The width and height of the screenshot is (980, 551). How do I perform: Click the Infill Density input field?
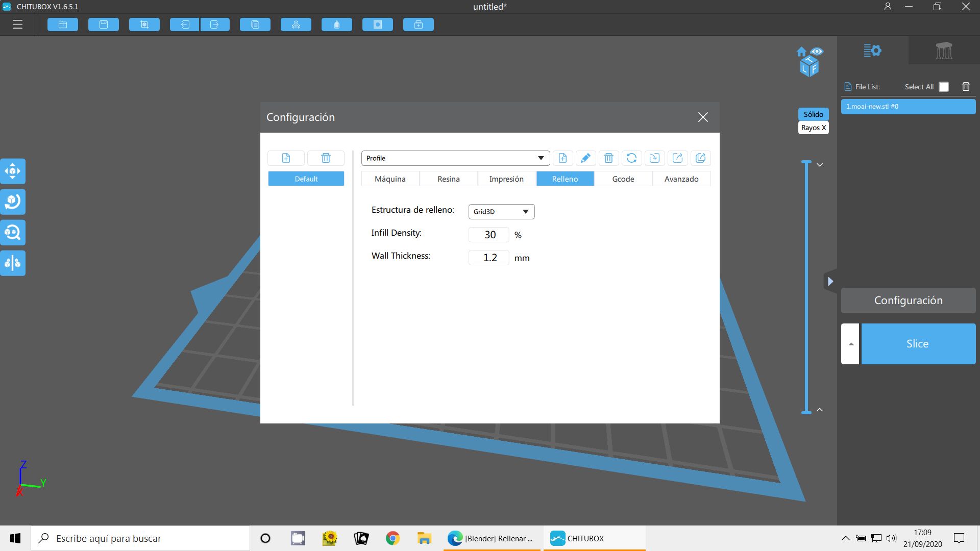tap(488, 235)
